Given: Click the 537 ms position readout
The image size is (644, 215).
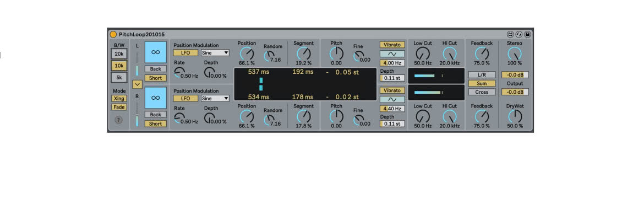Looking at the screenshot, I should (x=259, y=72).
